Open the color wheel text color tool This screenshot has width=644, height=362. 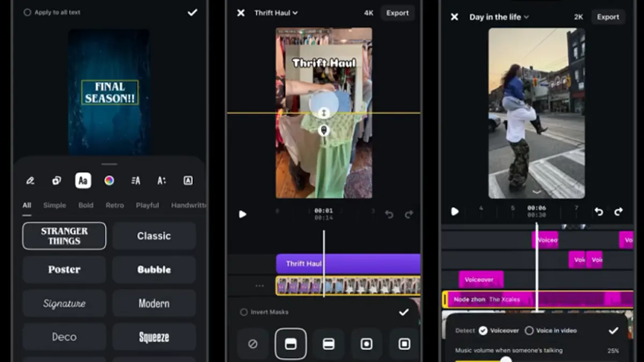click(109, 181)
